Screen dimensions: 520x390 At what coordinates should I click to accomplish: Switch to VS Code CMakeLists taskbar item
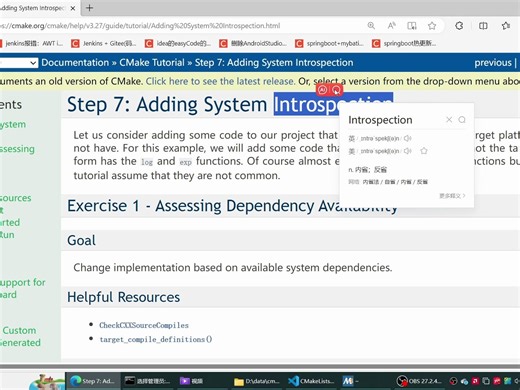point(311,381)
